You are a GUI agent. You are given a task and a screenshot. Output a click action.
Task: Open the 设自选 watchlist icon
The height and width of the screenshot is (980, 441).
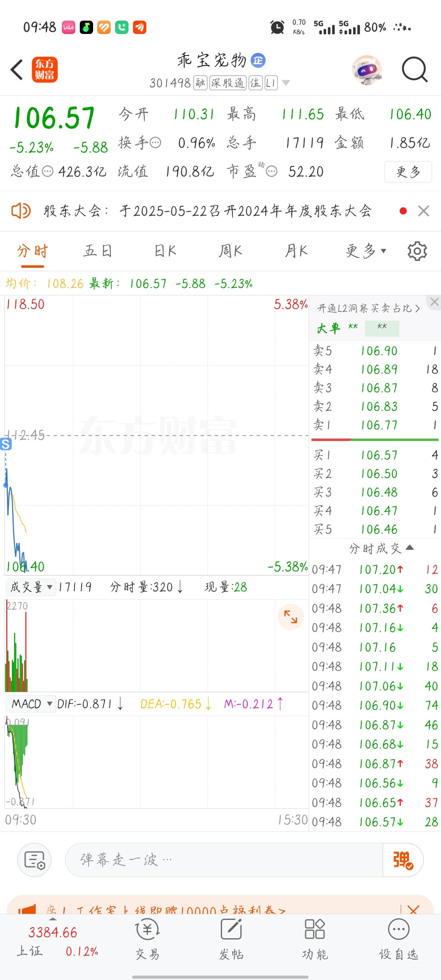[398, 939]
